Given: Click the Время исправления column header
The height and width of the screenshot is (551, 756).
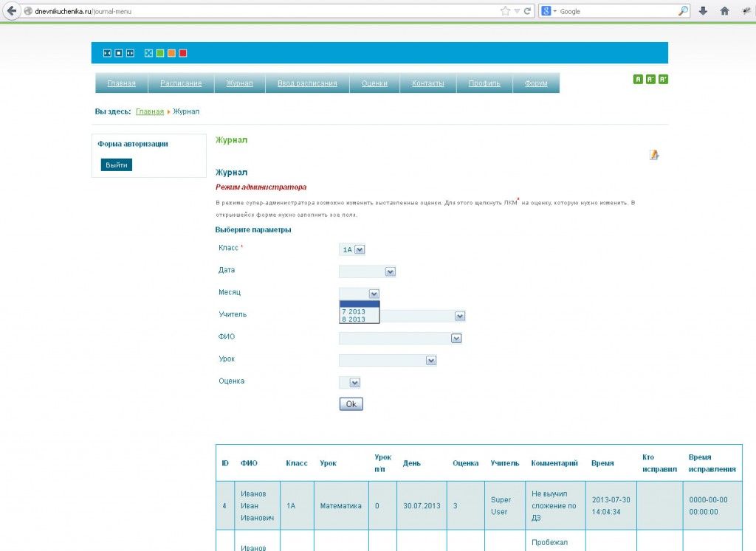Looking at the screenshot, I should point(712,463).
